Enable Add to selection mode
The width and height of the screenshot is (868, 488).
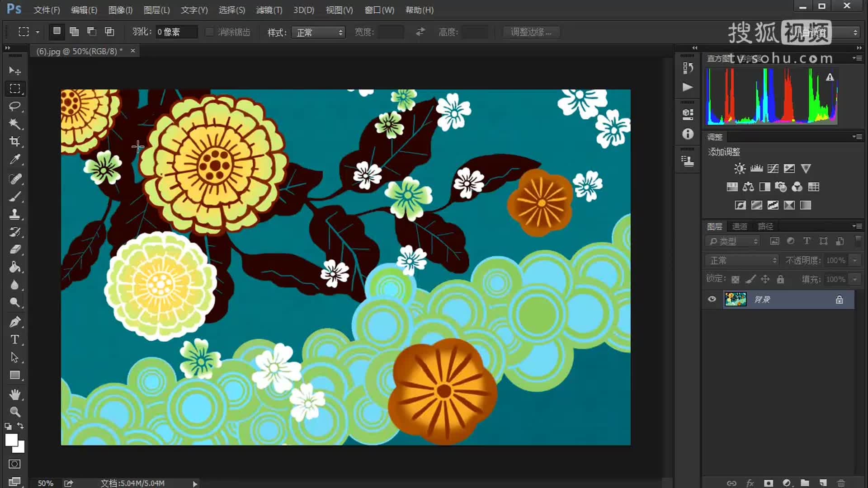tap(74, 31)
